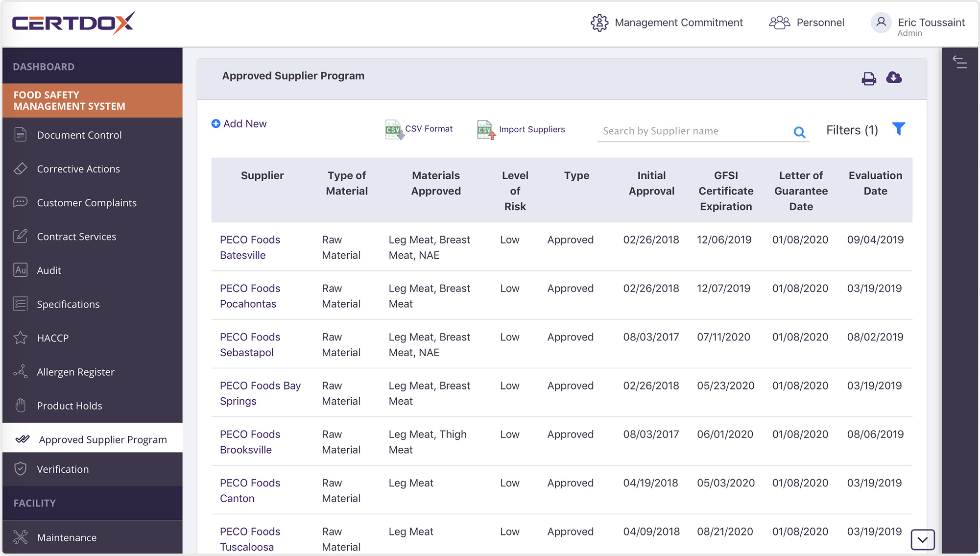Click the Food Safety Management System header
Screen dimensions: 980x556
[x=92, y=100]
